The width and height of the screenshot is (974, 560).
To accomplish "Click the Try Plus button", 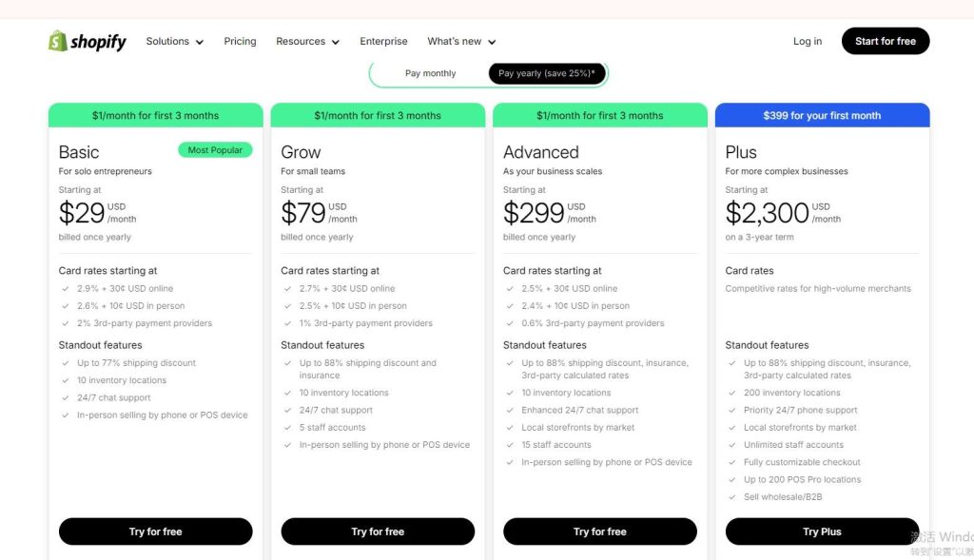I will [822, 531].
